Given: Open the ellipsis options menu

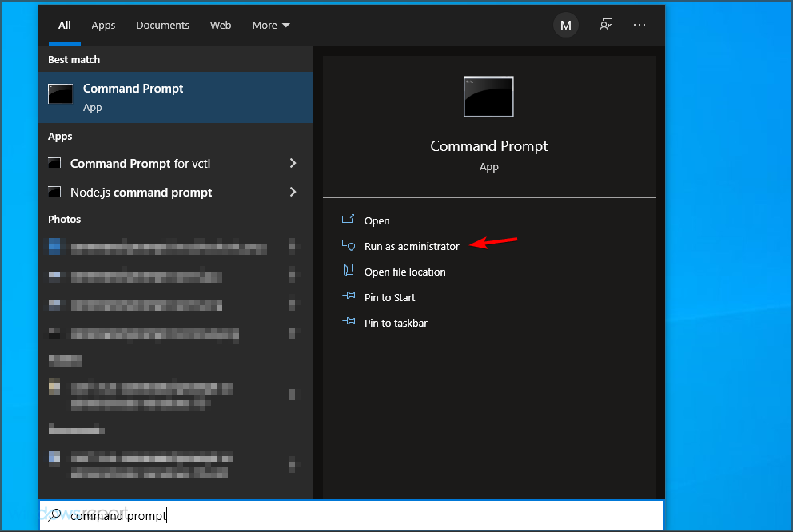Looking at the screenshot, I should [640, 25].
